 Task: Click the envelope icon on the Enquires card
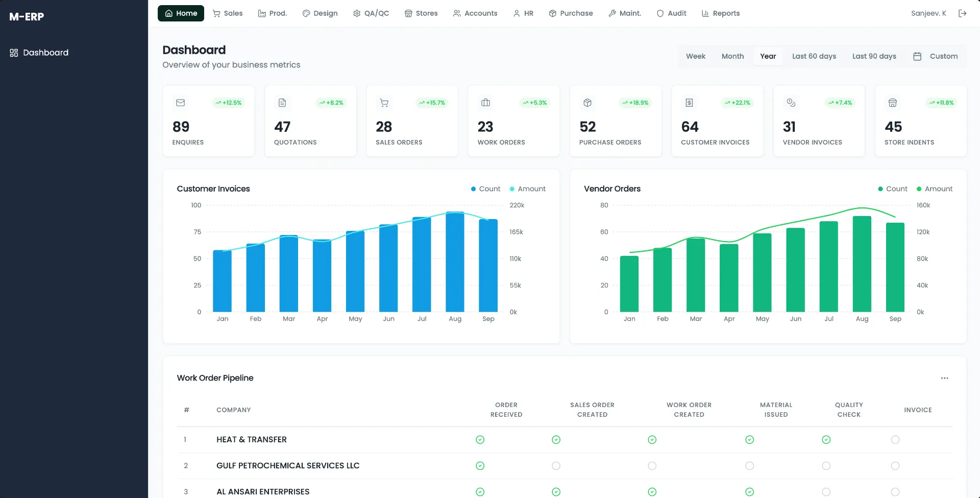click(x=180, y=103)
